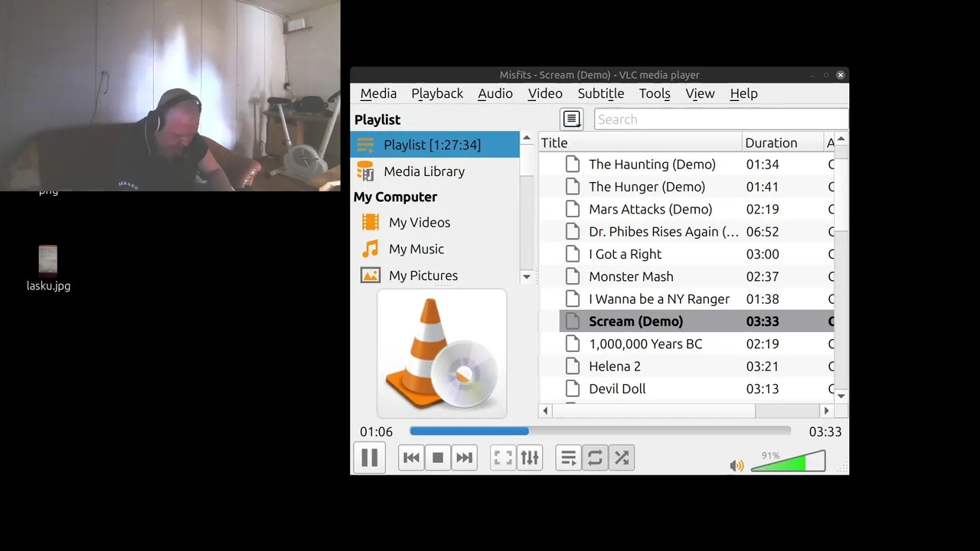Click the VLC cone album art
The width and height of the screenshot is (980, 551).
coord(442,354)
